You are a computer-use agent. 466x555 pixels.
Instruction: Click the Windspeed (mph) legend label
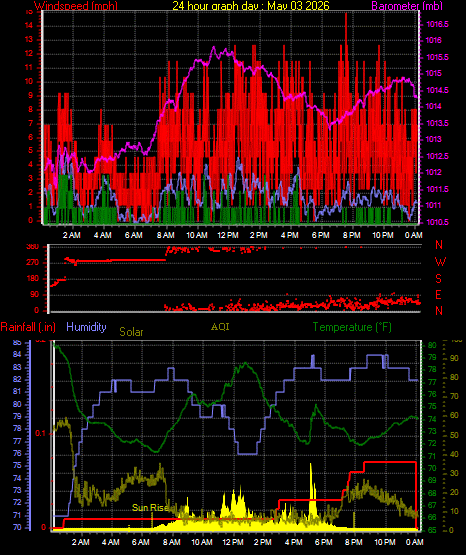coord(76,6)
